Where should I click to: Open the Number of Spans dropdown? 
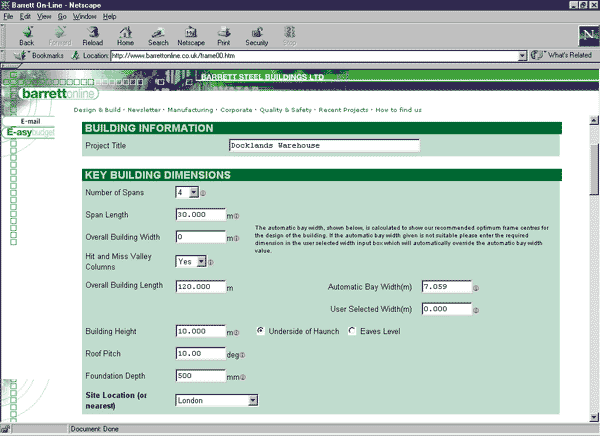185,193
